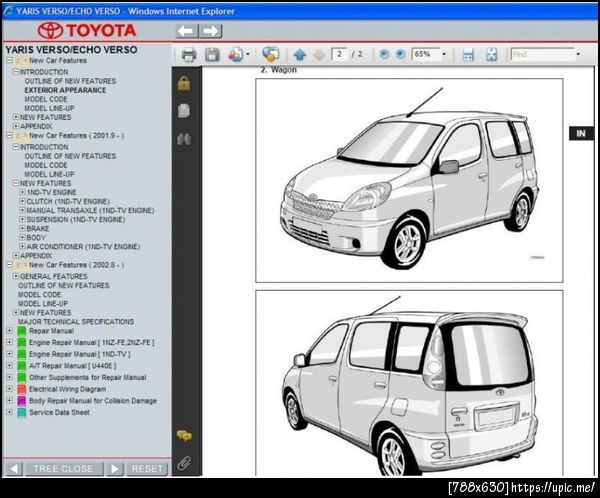Image resolution: width=600 pixels, height=498 pixels.
Task: Open the email icon dropdown arrow
Action: pos(248,54)
